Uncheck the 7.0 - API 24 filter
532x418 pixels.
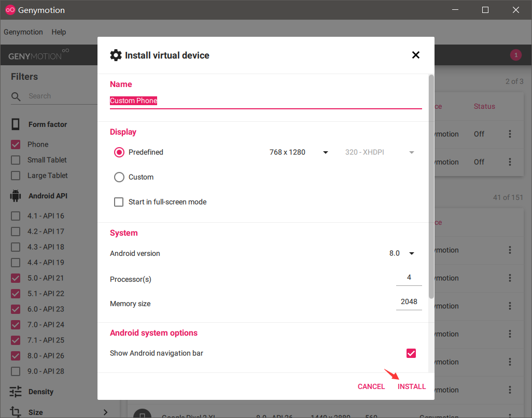[16, 325]
